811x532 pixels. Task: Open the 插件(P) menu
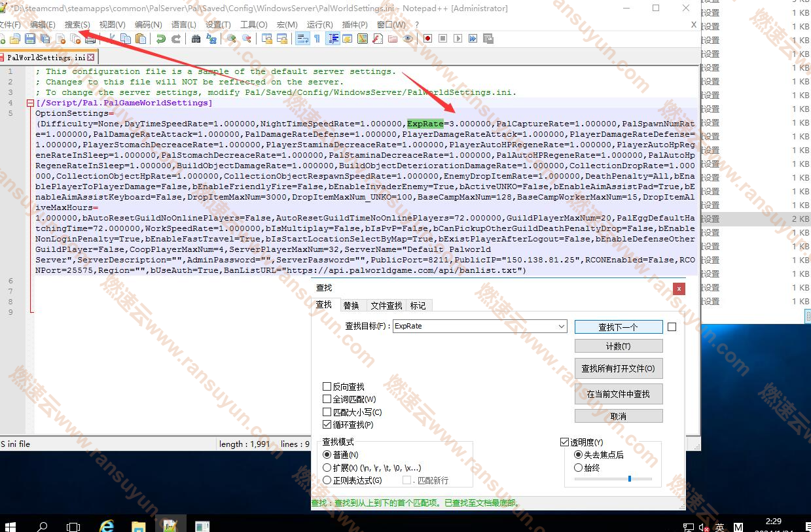[355, 25]
